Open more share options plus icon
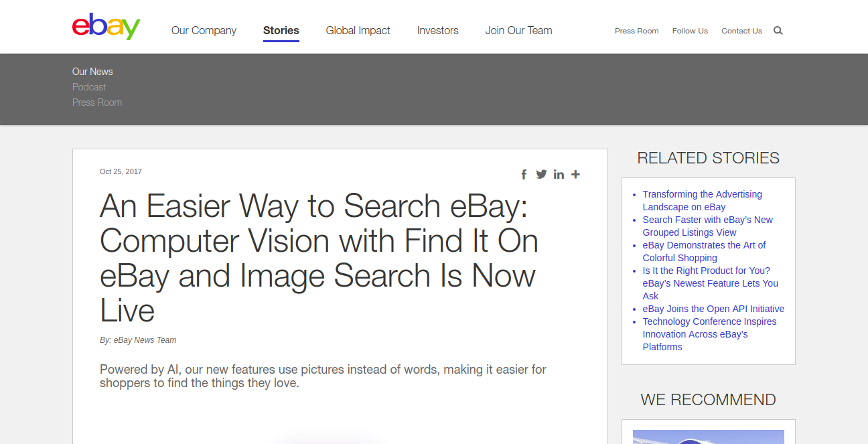This screenshot has width=868, height=444. click(575, 174)
